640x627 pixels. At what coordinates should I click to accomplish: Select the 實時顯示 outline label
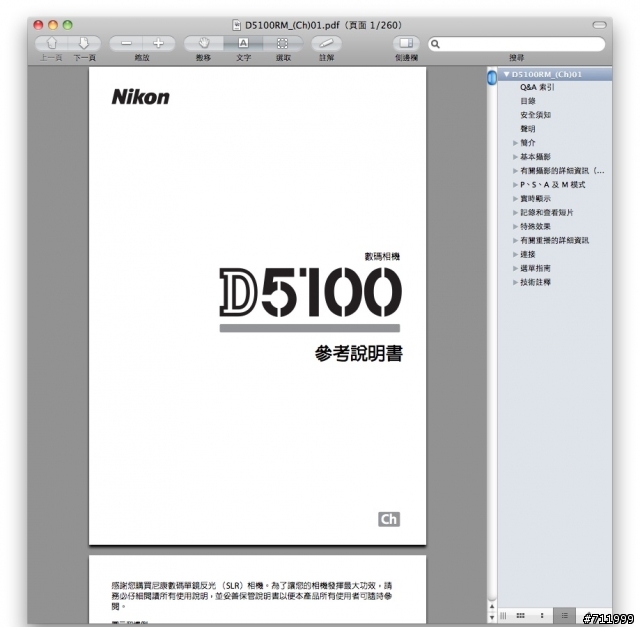click(536, 199)
